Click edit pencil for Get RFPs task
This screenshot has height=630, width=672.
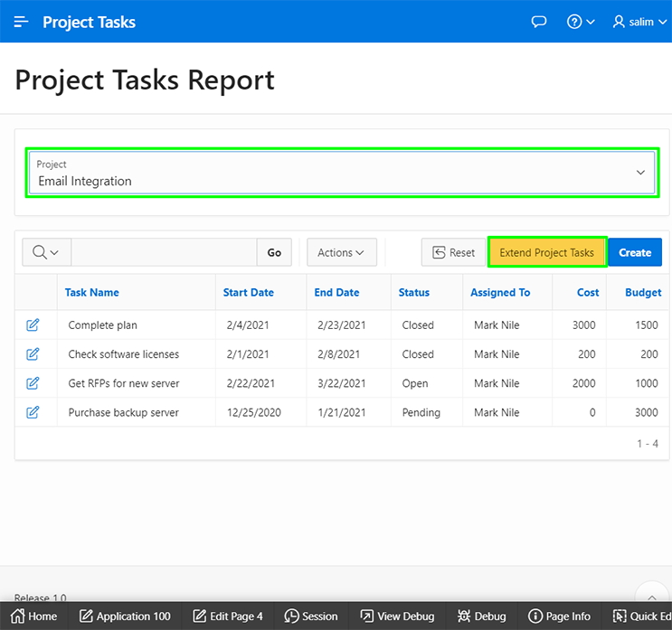[33, 383]
